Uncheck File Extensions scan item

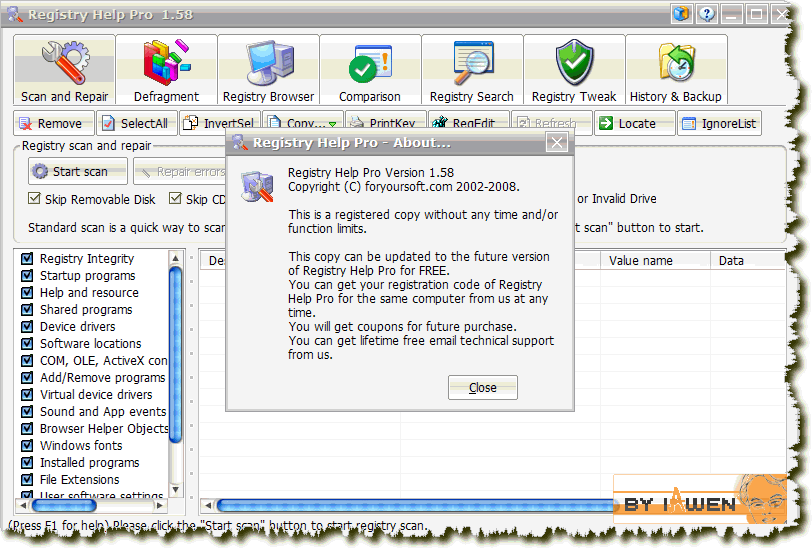pos(27,480)
